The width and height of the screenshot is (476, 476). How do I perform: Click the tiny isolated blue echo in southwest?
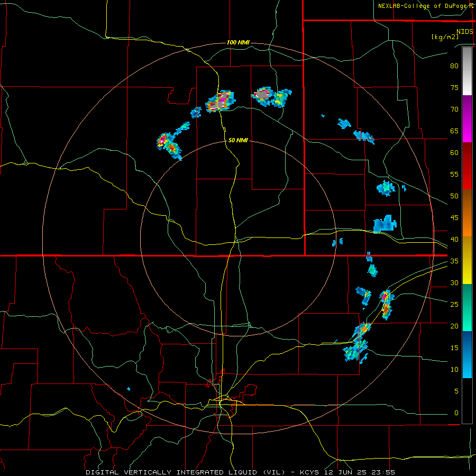click(129, 389)
